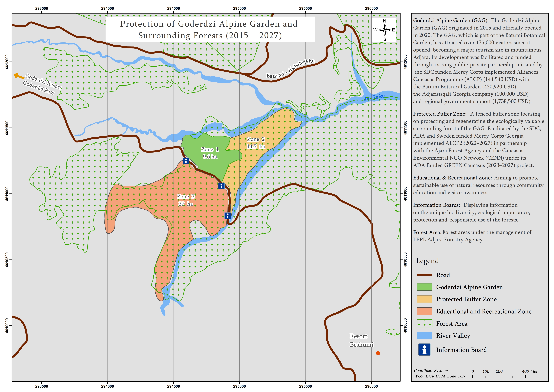
Task: Click the 'Zone 2 14.5 ha' label
Action: click(256, 143)
